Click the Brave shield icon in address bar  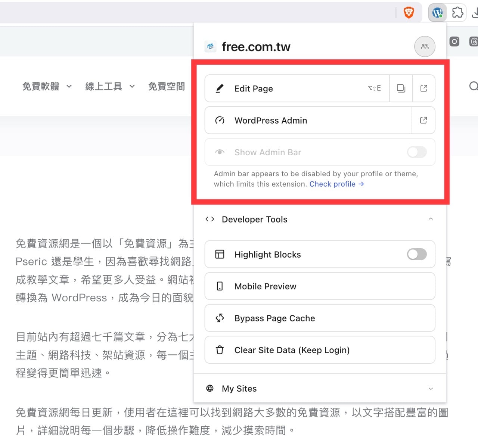click(409, 13)
